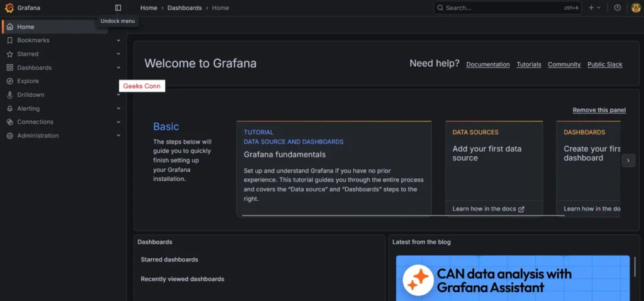This screenshot has width=644, height=301.
Task: Click Remove this panel link
Action: (x=599, y=110)
